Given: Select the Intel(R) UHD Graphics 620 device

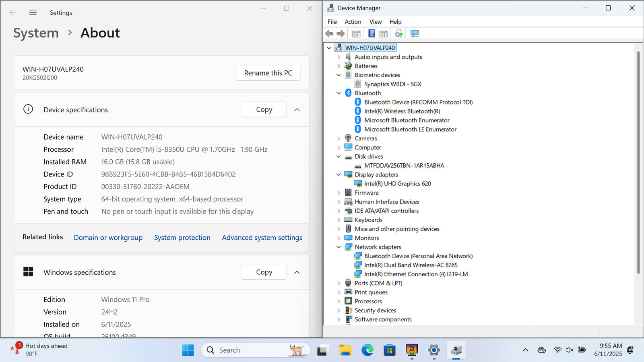Looking at the screenshot, I should pyautogui.click(x=397, y=183).
